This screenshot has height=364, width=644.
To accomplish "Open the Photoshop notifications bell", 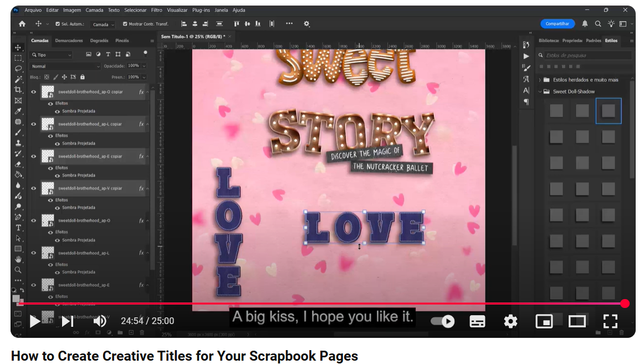I will click(585, 24).
